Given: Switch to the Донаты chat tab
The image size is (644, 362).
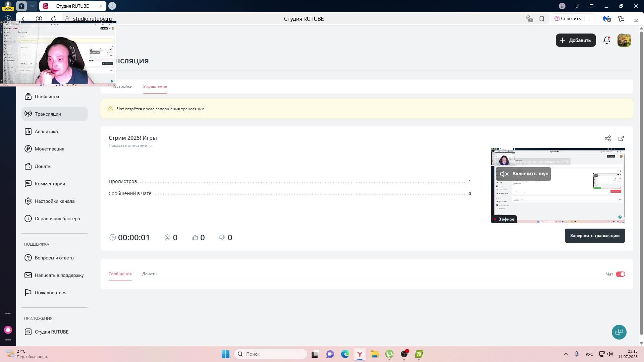Looking at the screenshot, I should [x=150, y=274].
